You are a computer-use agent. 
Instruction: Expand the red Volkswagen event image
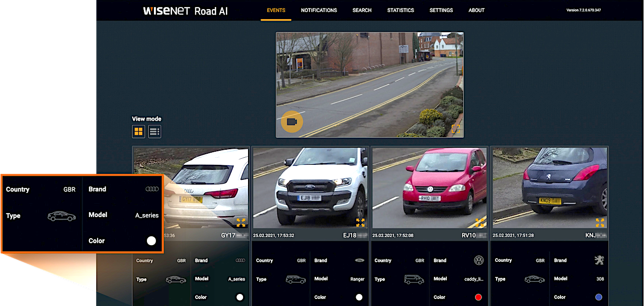point(479,222)
